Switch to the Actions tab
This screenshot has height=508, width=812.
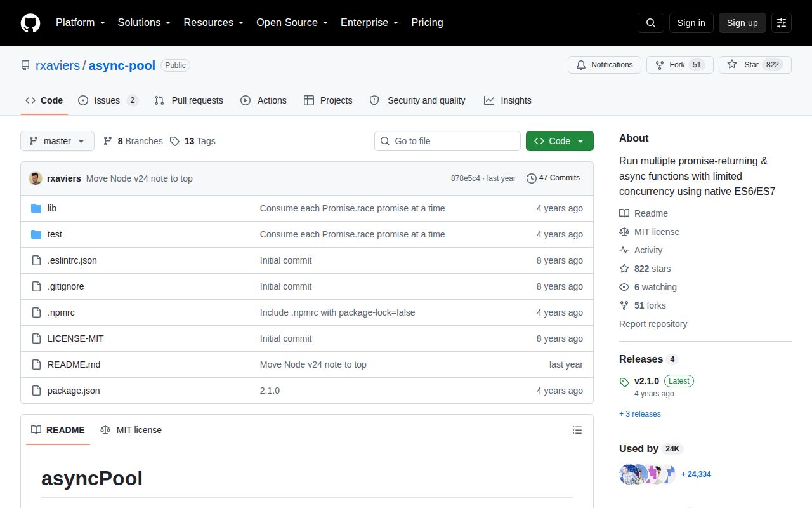263,100
